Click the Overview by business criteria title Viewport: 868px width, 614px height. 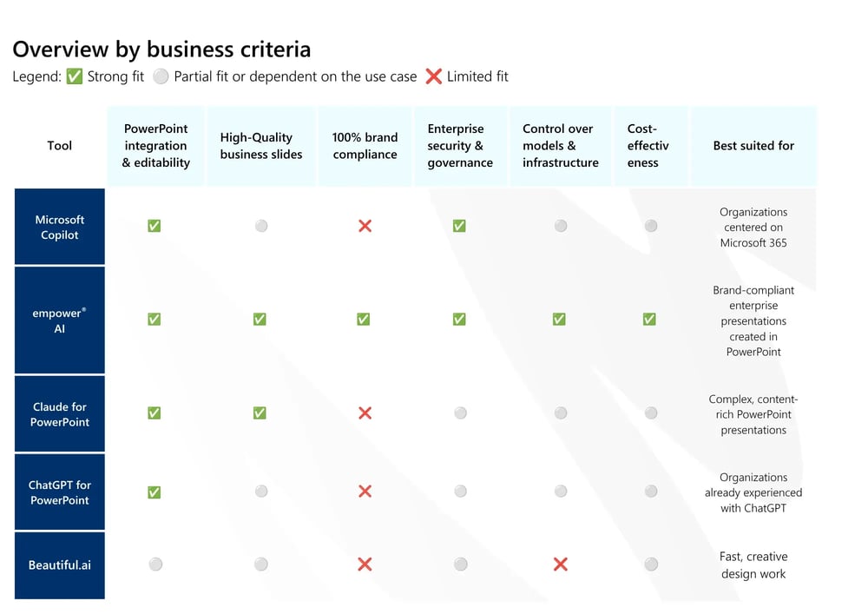click(x=161, y=50)
